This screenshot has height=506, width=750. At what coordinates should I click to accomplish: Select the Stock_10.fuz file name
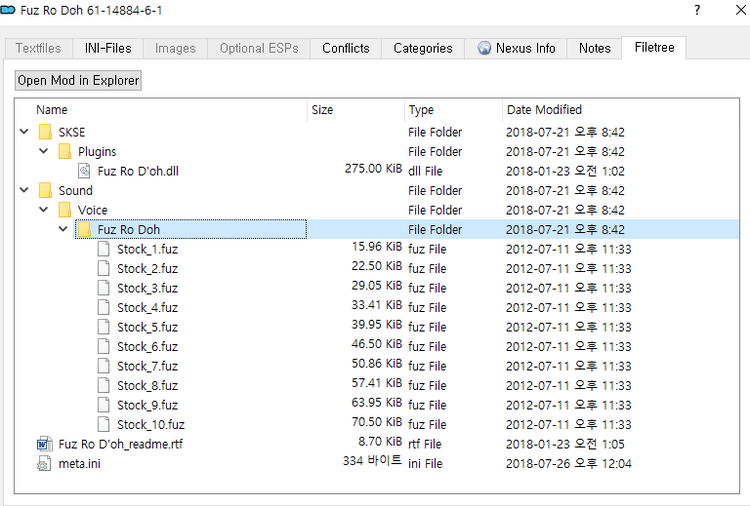point(151,425)
